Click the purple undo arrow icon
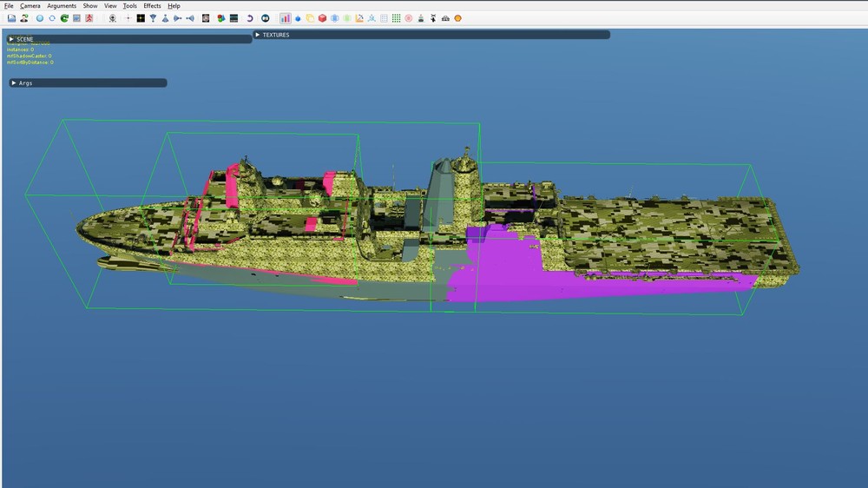The image size is (868, 488). 250,18
